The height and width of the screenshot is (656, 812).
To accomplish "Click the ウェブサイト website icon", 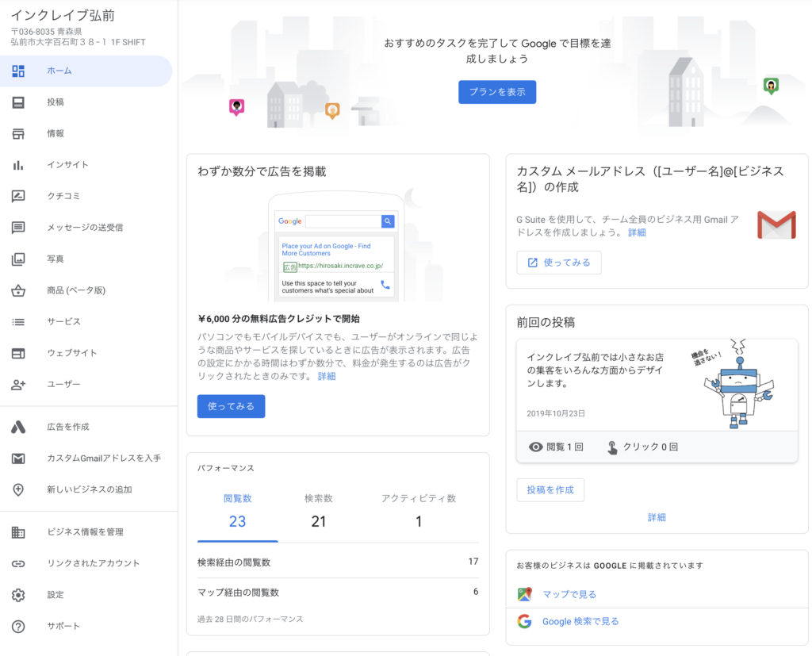I will point(18,354).
